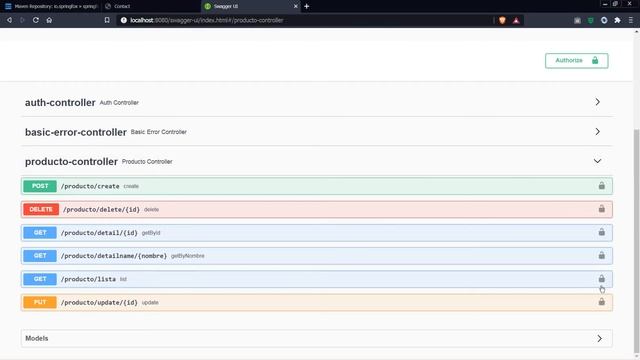Expand the Models section chevron
This screenshot has width=640, height=360.
coord(599,338)
